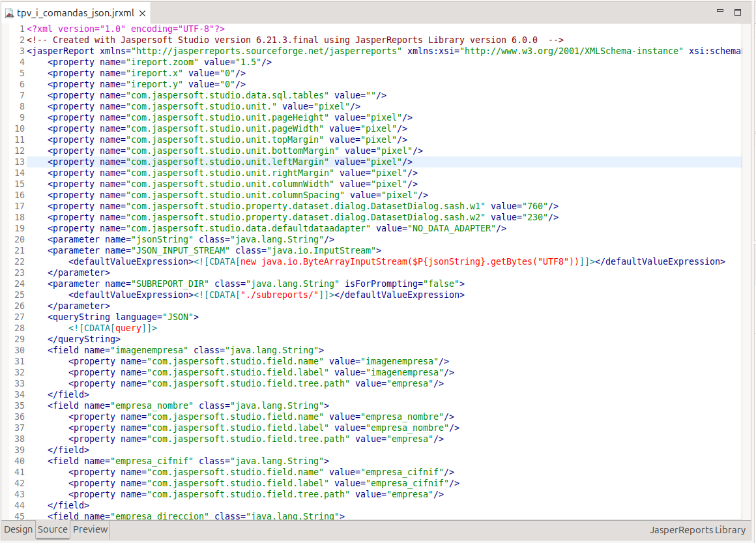Click the ireport.x property line
756x543 pixels.
(x=147, y=73)
